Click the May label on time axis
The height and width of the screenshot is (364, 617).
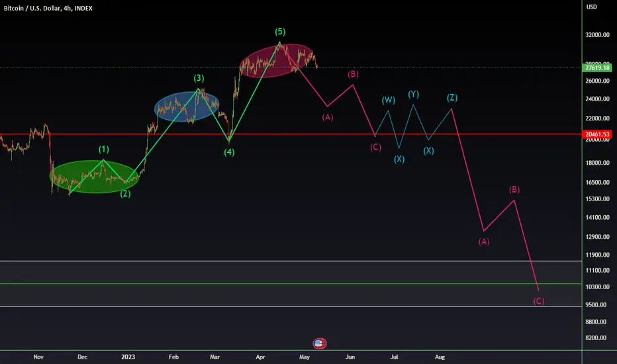(304, 357)
